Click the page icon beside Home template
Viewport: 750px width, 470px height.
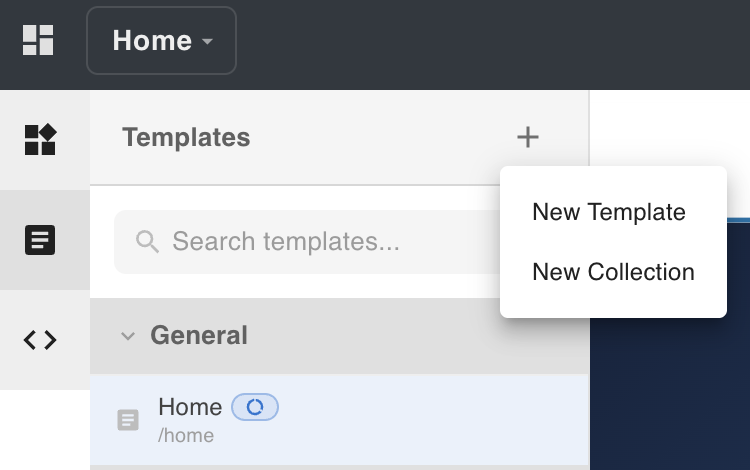tap(128, 420)
